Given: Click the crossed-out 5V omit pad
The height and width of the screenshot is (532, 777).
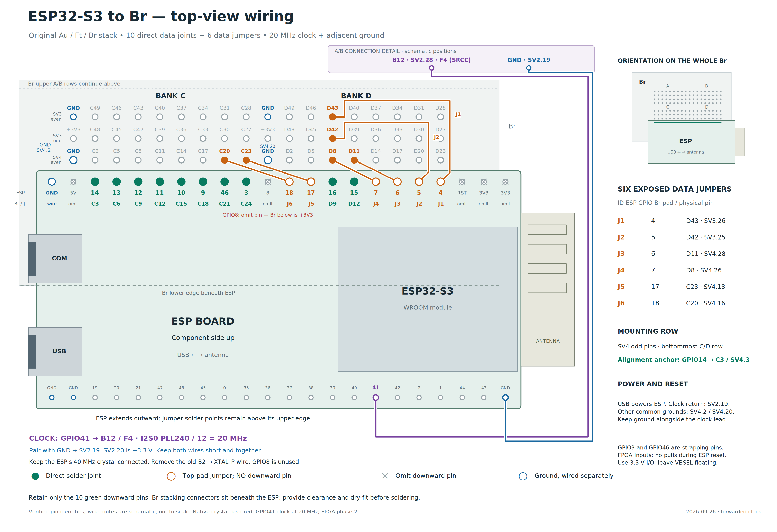Looking at the screenshot, I should click(x=73, y=182).
